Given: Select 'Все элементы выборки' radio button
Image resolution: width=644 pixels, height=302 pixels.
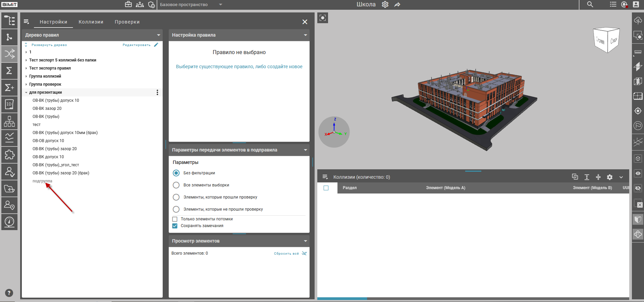Looking at the screenshot, I should point(176,185).
